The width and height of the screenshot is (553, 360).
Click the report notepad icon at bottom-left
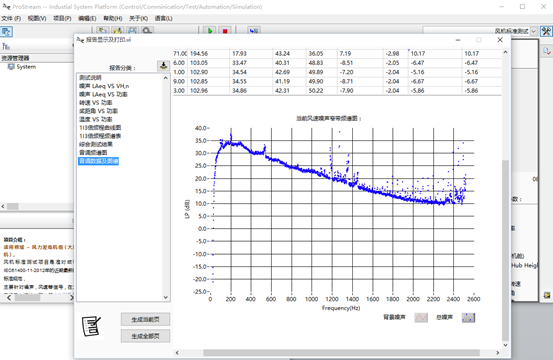tap(91, 326)
